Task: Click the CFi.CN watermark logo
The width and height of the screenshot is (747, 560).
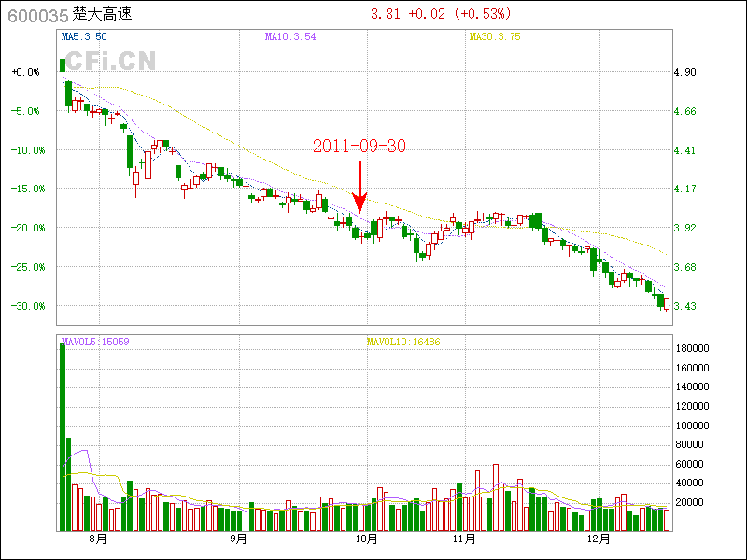Action: point(109,61)
